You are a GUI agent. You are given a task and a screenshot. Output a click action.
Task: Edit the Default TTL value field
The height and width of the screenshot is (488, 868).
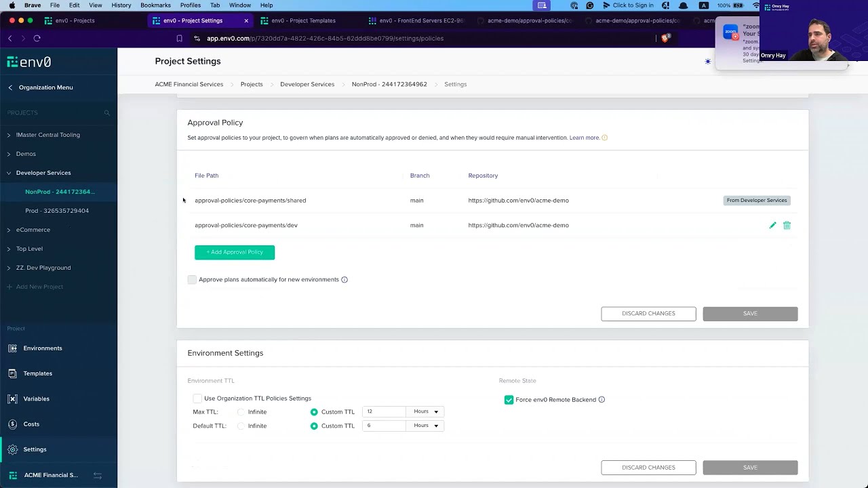pos(384,426)
